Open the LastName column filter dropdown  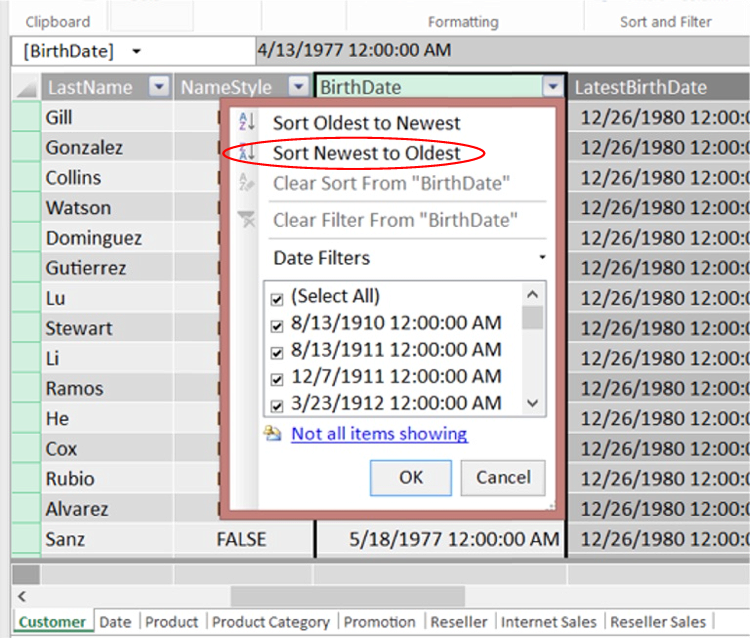(x=159, y=87)
